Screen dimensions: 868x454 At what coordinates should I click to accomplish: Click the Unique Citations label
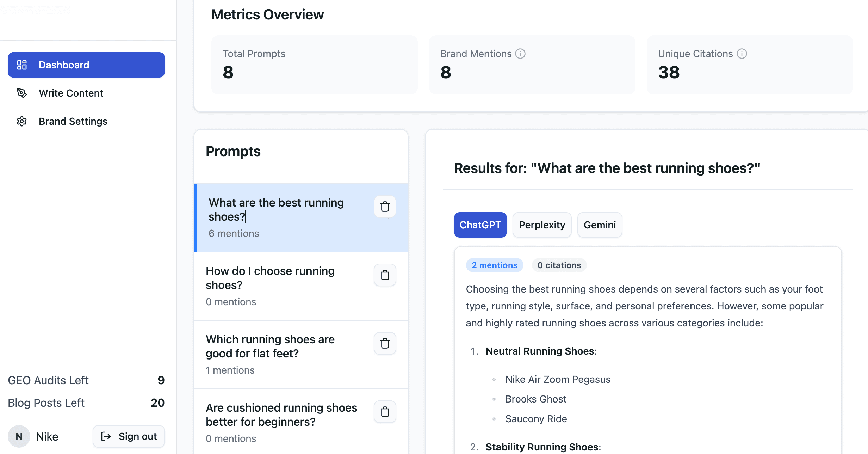tap(695, 54)
